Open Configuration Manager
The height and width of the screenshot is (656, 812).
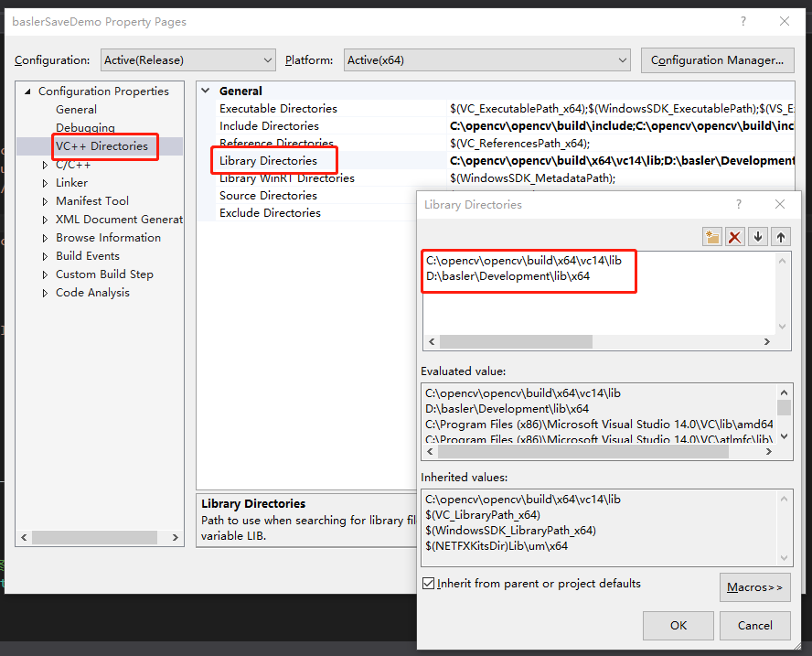[x=717, y=59]
